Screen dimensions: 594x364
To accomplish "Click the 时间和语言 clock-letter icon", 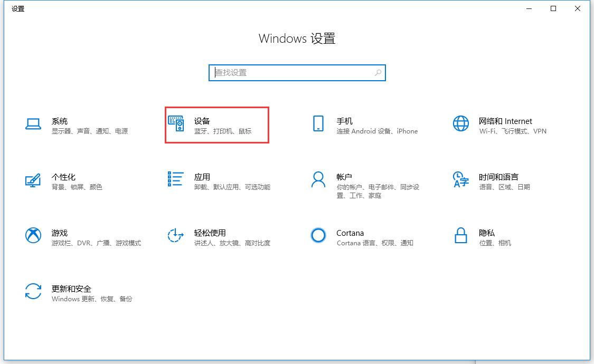I will (460, 180).
